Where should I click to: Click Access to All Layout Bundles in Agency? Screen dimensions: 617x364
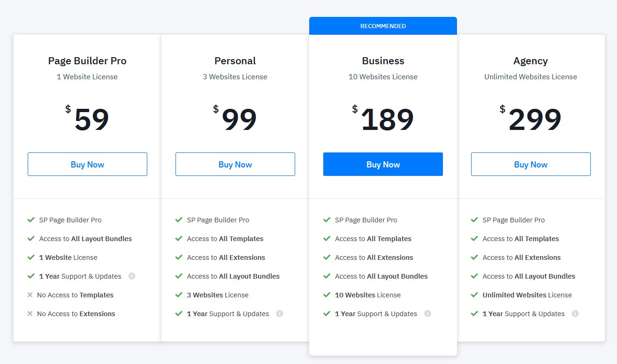pyautogui.click(x=529, y=276)
